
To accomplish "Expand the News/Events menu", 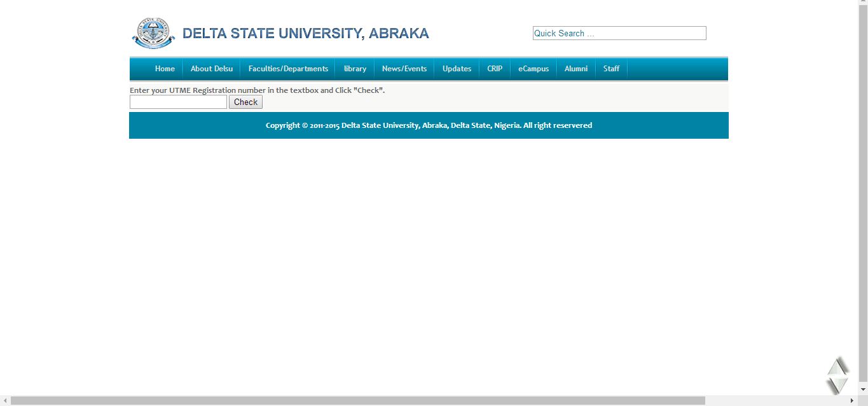I will (404, 69).
